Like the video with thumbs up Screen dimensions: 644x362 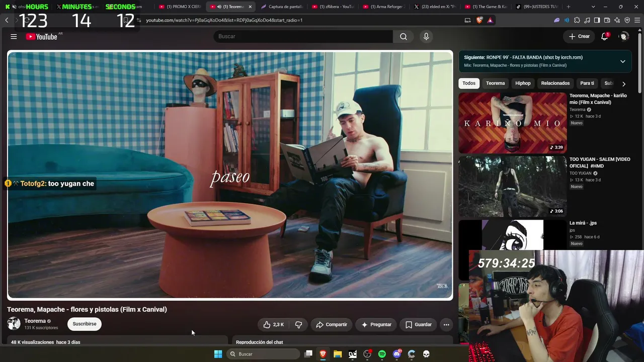(x=274, y=325)
